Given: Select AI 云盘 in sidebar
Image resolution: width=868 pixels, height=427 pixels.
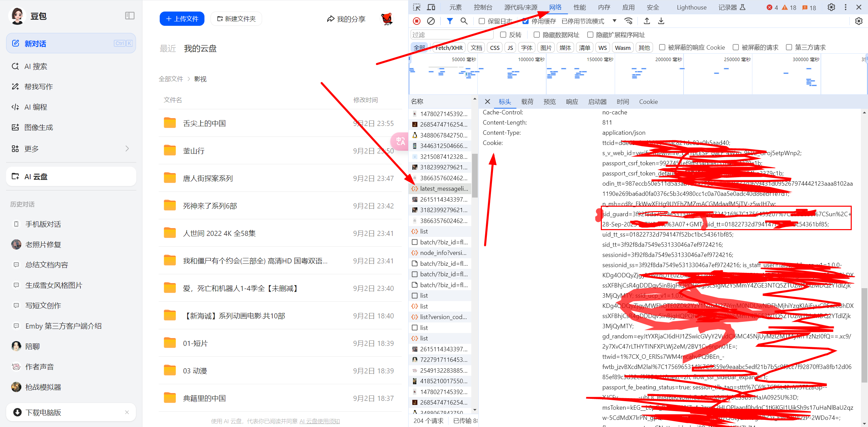Looking at the screenshot, I should 71,177.
